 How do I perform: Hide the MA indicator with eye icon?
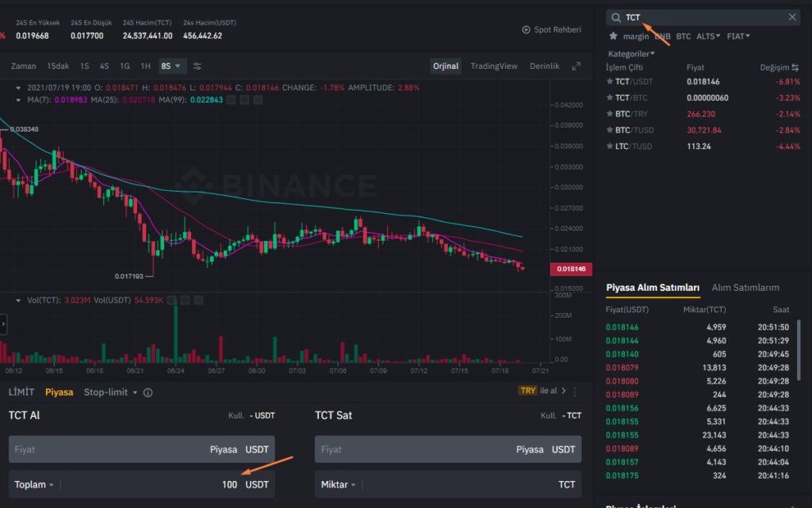click(x=231, y=100)
